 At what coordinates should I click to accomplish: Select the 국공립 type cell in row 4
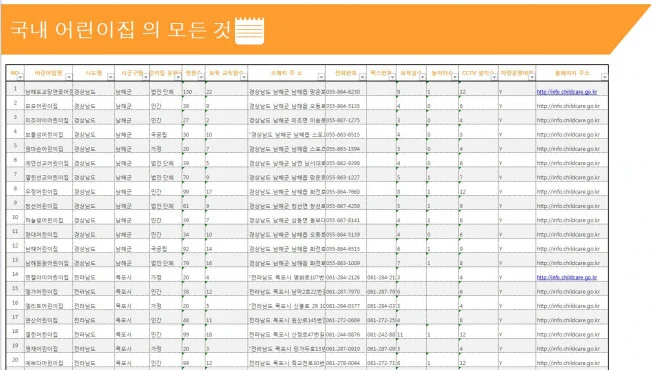[x=166, y=132]
